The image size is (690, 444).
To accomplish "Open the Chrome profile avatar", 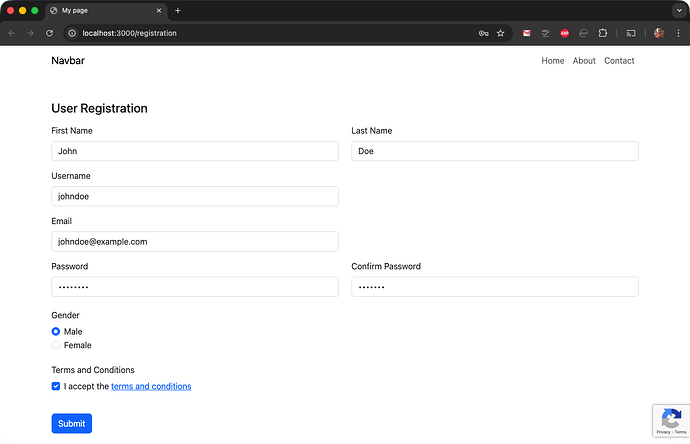I will point(659,33).
